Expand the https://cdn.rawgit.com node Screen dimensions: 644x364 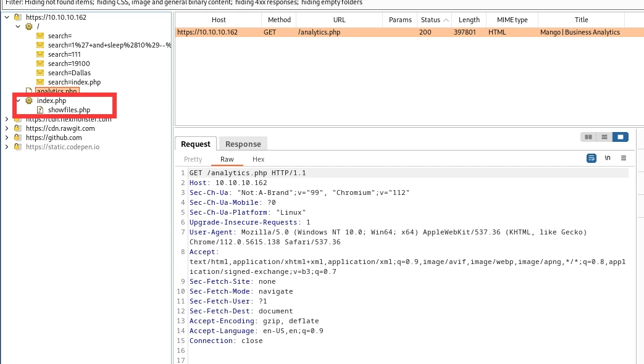[x=7, y=128]
